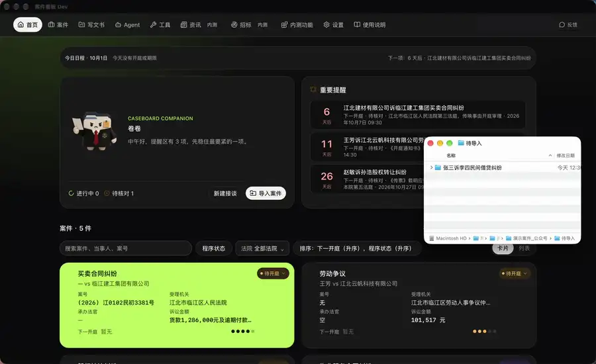Open the 程序状态 filter
Viewport: 596px width, 364px height.
214,248
